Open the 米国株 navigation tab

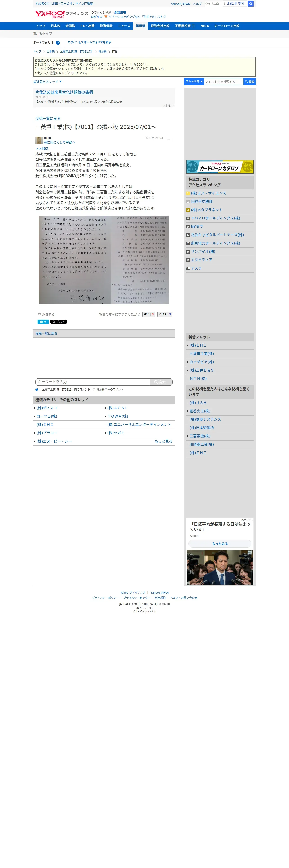coord(70,26)
